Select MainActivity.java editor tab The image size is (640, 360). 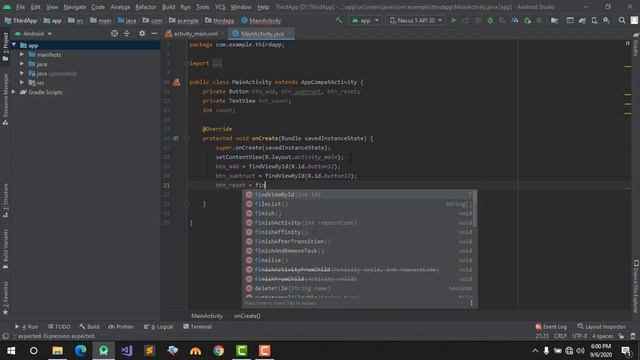pos(262,33)
